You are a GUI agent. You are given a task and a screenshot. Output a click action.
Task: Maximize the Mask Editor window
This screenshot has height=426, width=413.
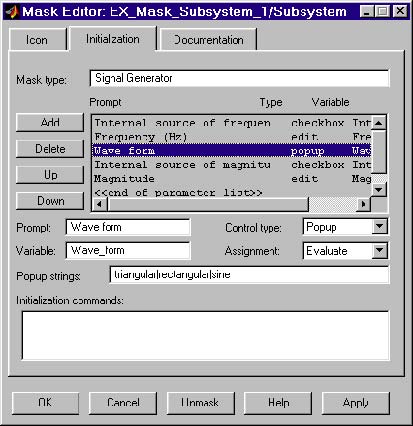[x=382, y=12]
